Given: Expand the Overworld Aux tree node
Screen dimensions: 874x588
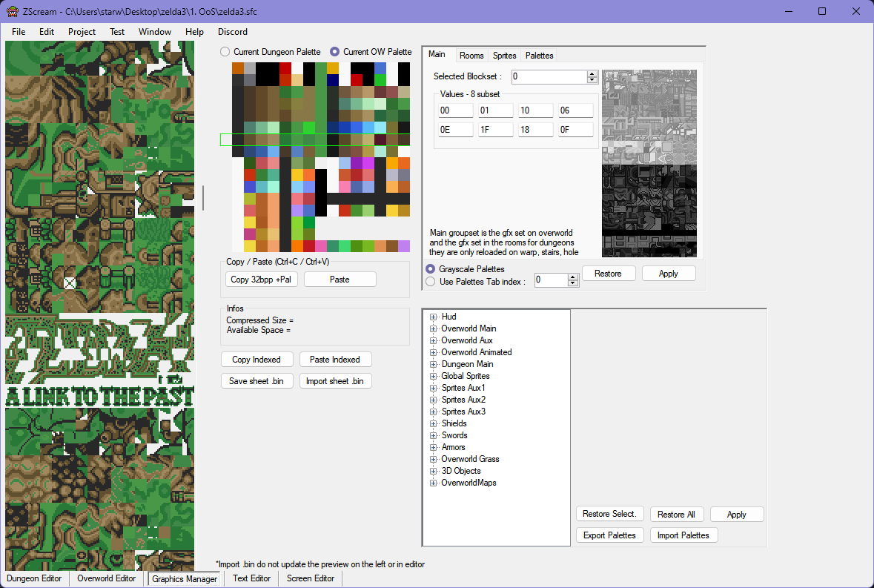Looking at the screenshot, I should (x=433, y=340).
